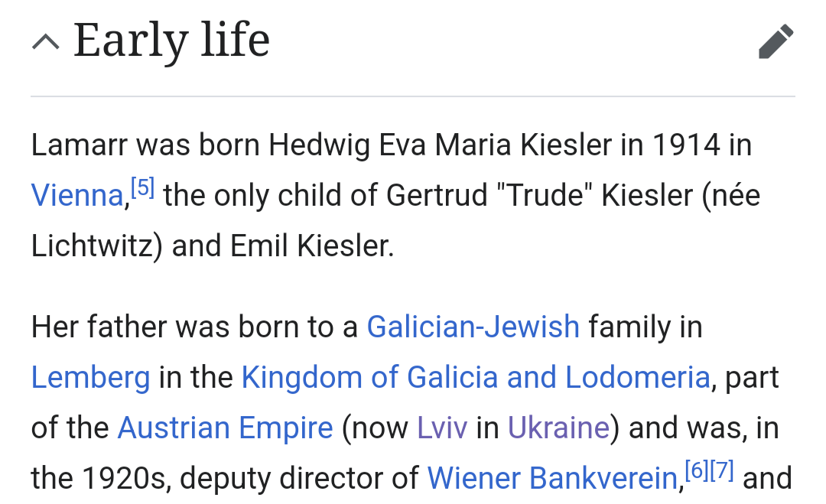Screen dimensions: 826x504
Task: Open the visited Lviv link
Action: [x=441, y=428]
